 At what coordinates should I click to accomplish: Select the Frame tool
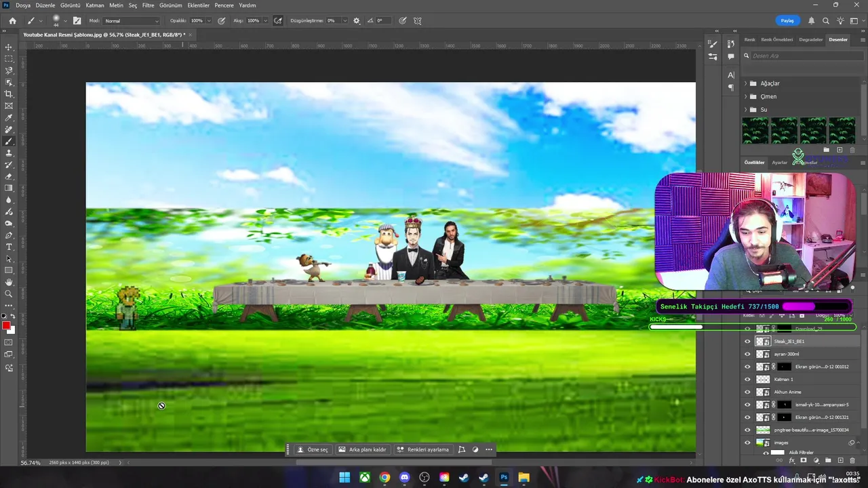(9, 106)
